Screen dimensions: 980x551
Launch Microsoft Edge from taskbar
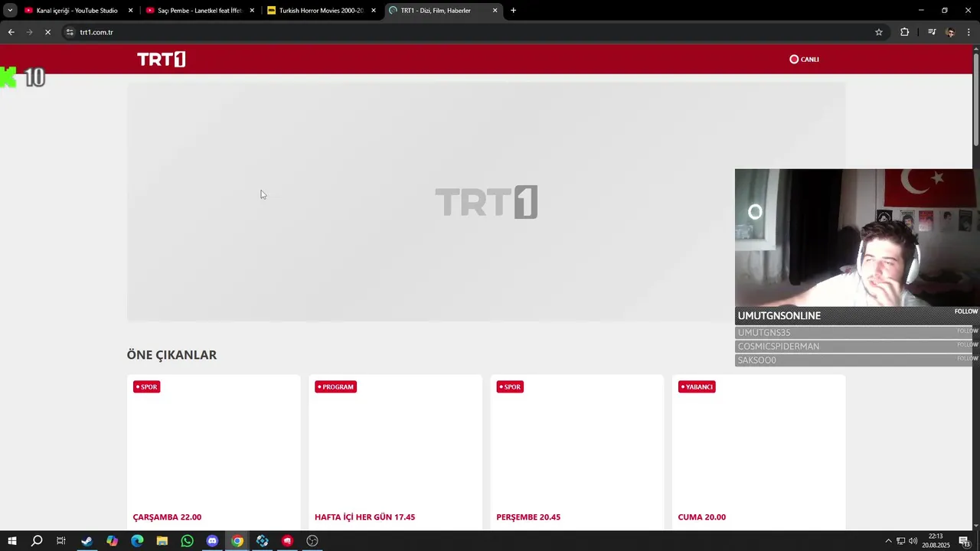pos(137,541)
